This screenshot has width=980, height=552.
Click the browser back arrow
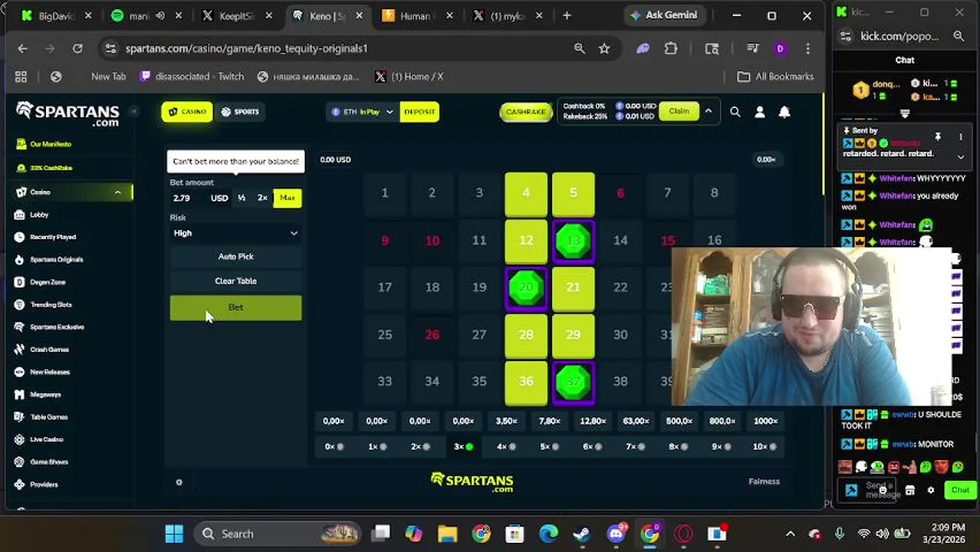pos(22,48)
